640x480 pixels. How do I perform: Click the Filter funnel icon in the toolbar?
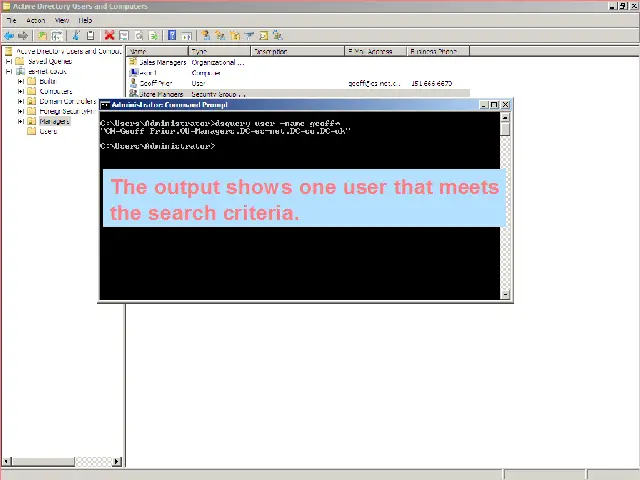pos(249,36)
